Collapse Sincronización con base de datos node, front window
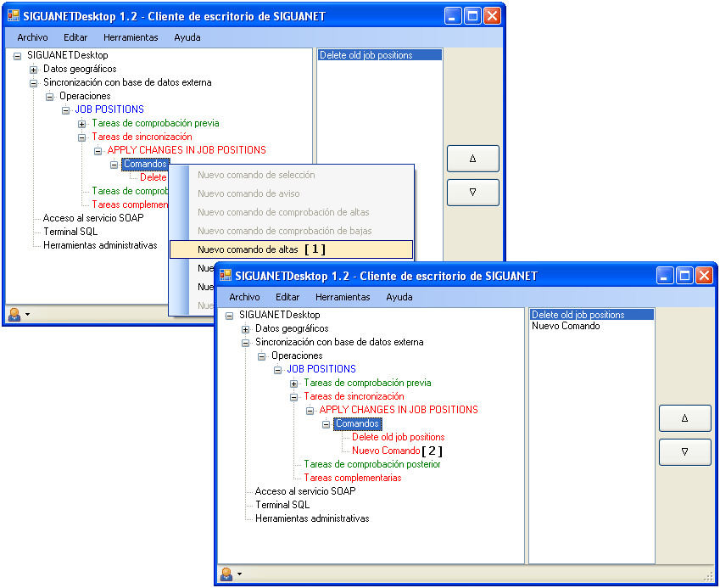This screenshot has height=588, width=720. pyautogui.click(x=246, y=343)
